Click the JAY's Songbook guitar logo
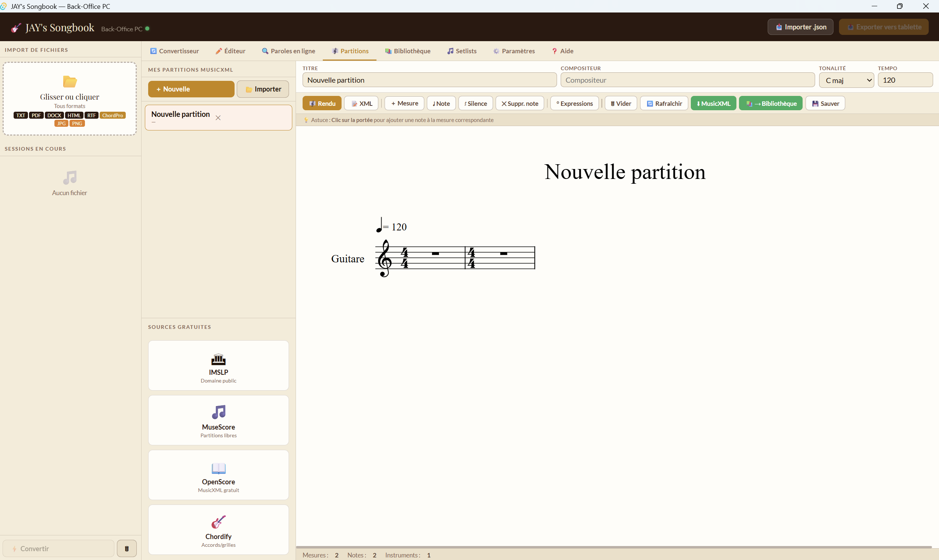This screenshot has width=939, height=560. [x=15, y=28]
